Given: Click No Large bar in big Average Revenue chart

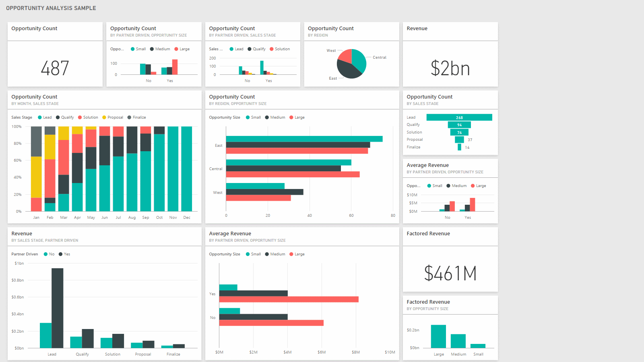Looking at the screenshot, I should pos(271,323).
